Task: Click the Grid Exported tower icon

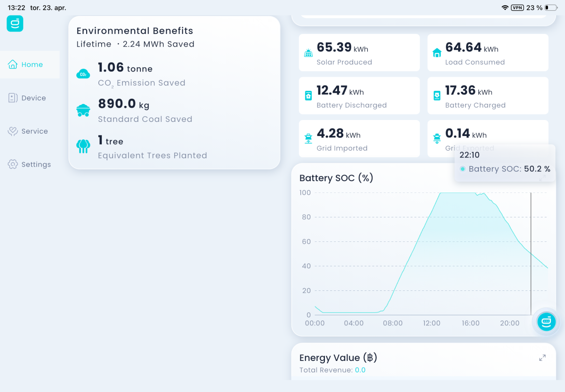Action: point(437,139)
